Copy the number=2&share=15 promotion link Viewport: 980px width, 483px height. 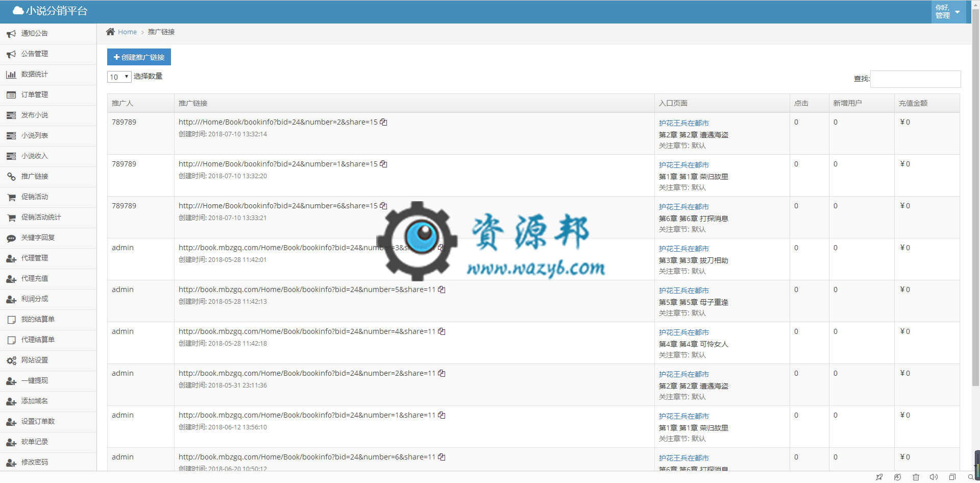tap(383, 122)
